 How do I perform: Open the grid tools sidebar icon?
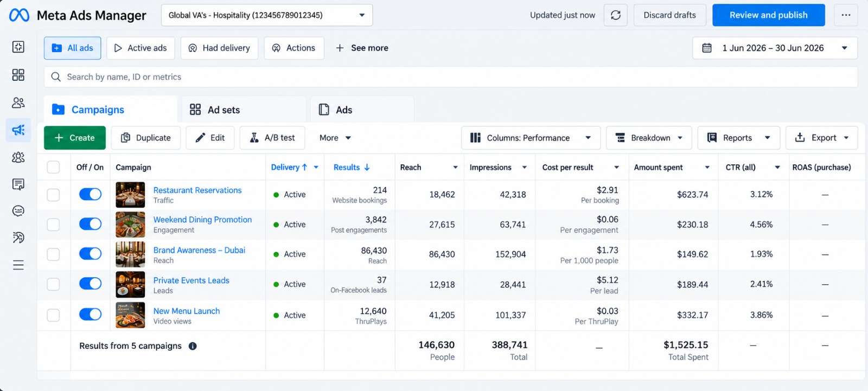pos(18,75)
